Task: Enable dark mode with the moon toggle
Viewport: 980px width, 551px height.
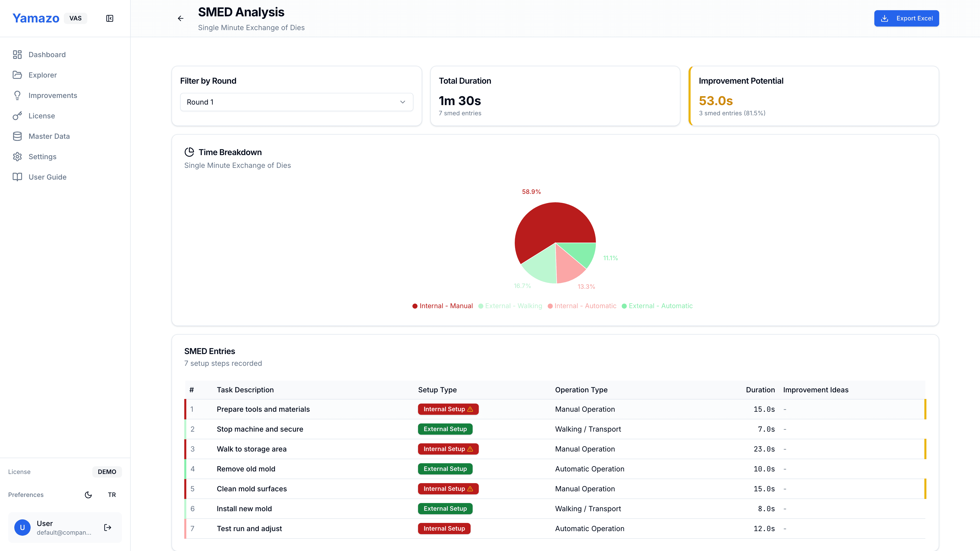Action: point(88,495)
